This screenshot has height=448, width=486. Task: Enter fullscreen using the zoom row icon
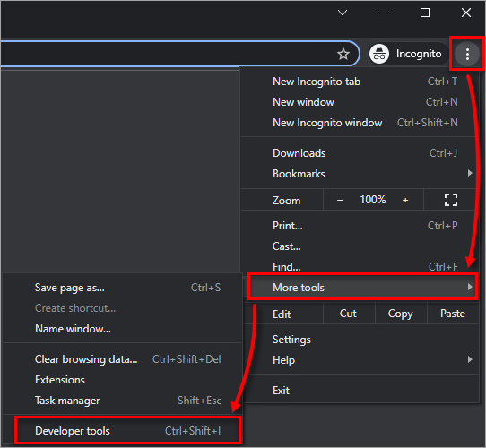click(x=451, y=200)
